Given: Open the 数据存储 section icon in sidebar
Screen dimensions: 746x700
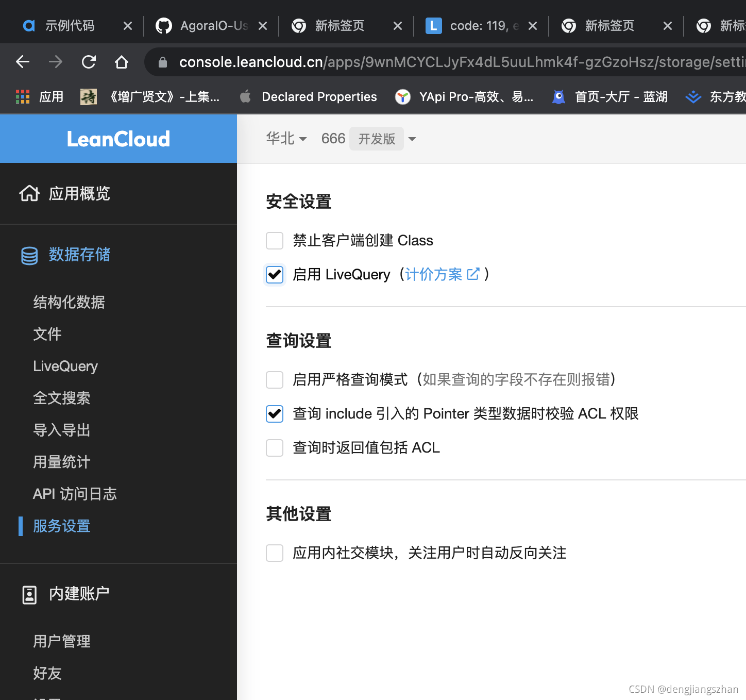Looking at the screenshot, I should (x=29, y=255).
